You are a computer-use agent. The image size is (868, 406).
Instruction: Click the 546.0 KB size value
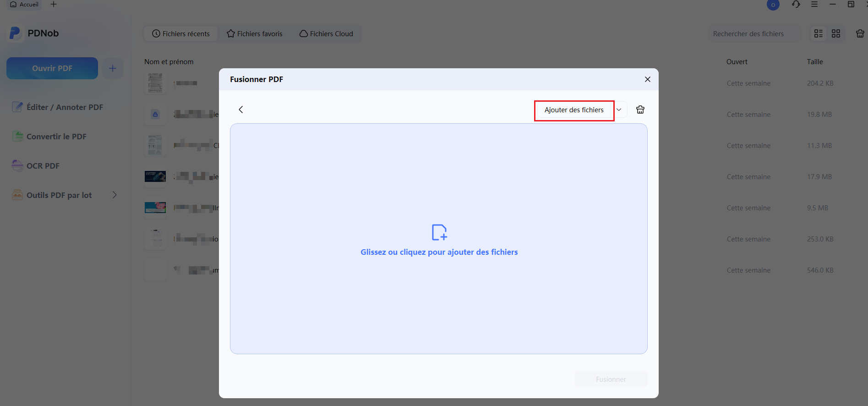tap(820, 270)
